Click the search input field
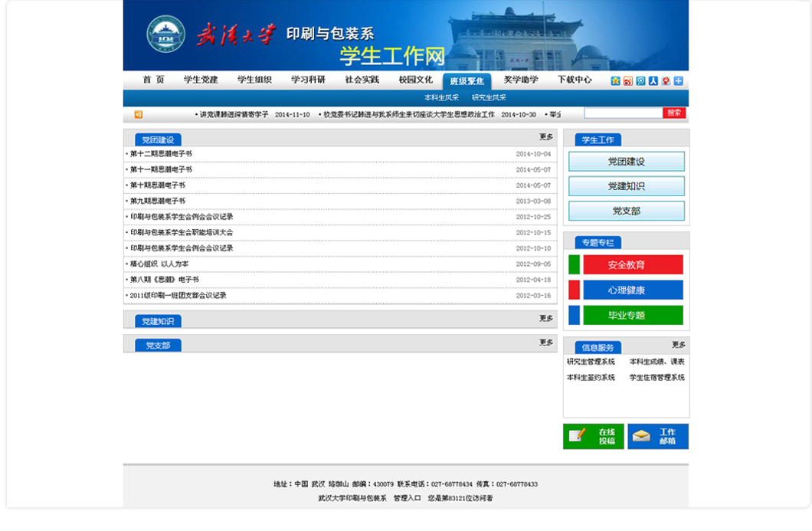Screen dimensions: 812x531 pyautogui.click(x=624, y=113)
